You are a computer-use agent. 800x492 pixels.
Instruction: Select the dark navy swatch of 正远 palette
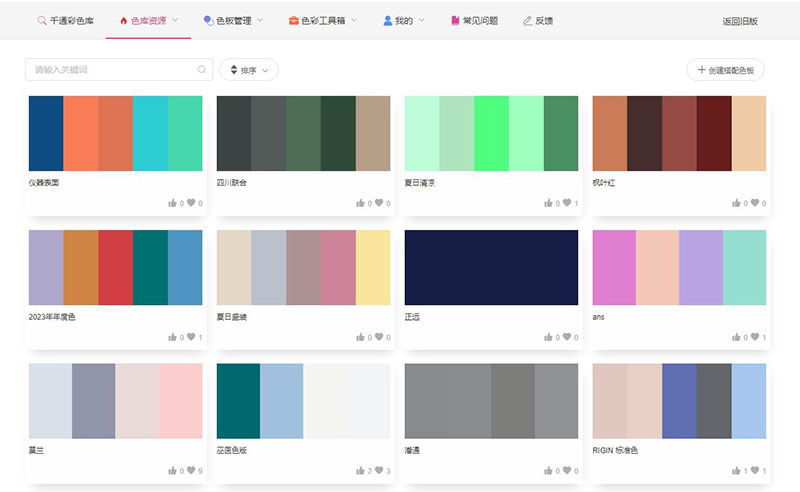pyautogui.click(x=491, y=267)
